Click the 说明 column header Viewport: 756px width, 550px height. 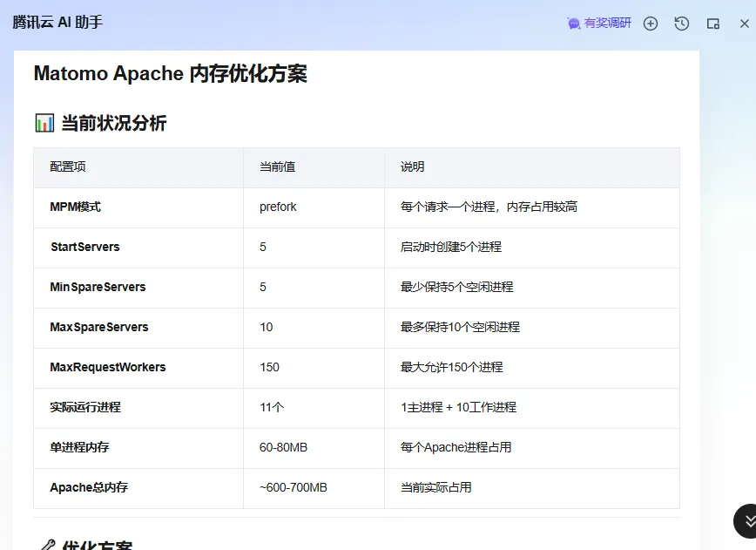[412, 167]
